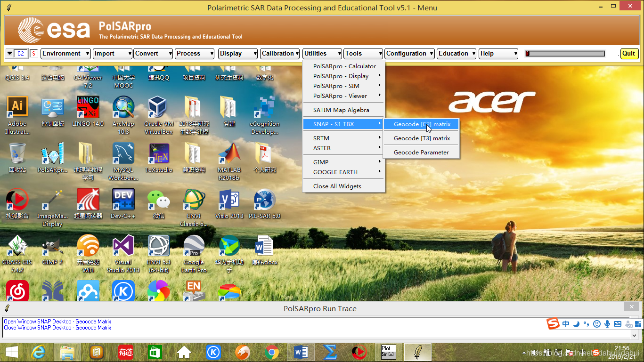644x362 pixels.
Task: Collapse the Utilities menu button
Action: 322,54
